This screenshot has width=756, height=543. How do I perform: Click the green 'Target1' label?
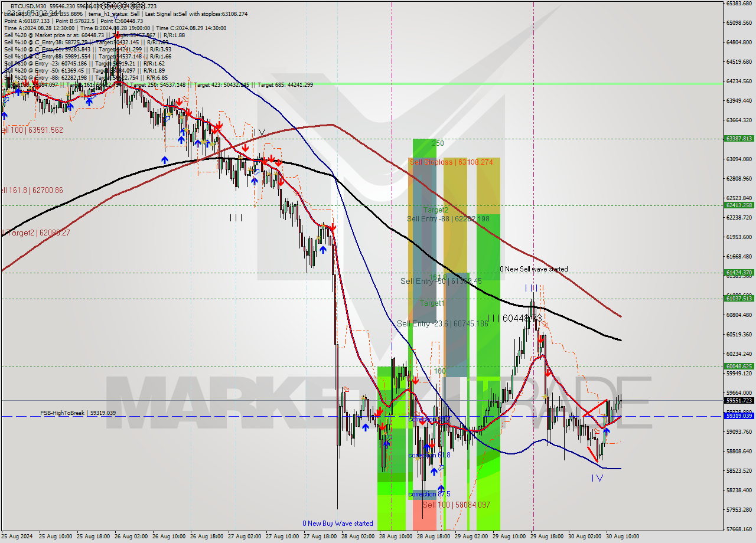432,303
